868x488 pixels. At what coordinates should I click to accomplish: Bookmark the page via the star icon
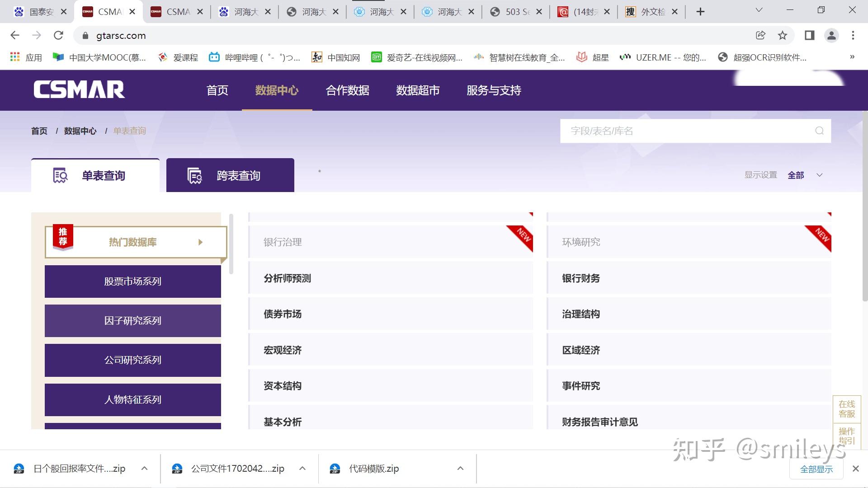point(782,35)
